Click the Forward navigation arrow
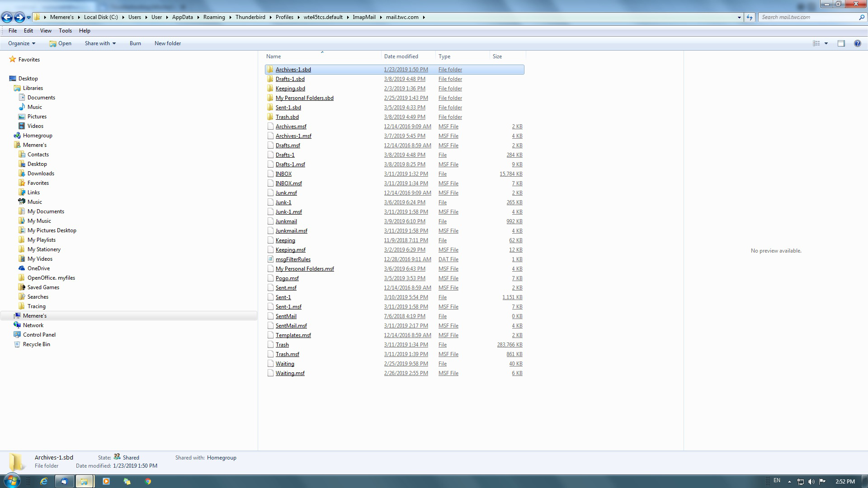 coord(19,17)
